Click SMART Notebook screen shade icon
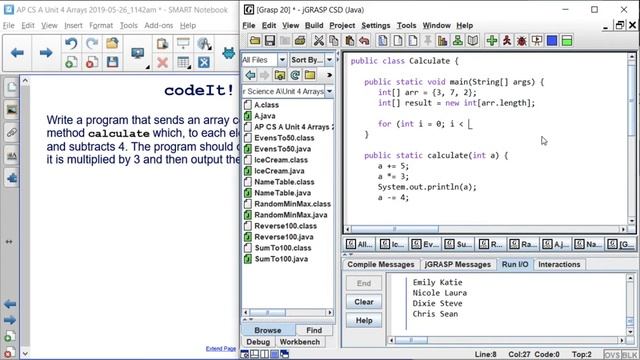Screen dimensions: 640x360 point(183,43)
